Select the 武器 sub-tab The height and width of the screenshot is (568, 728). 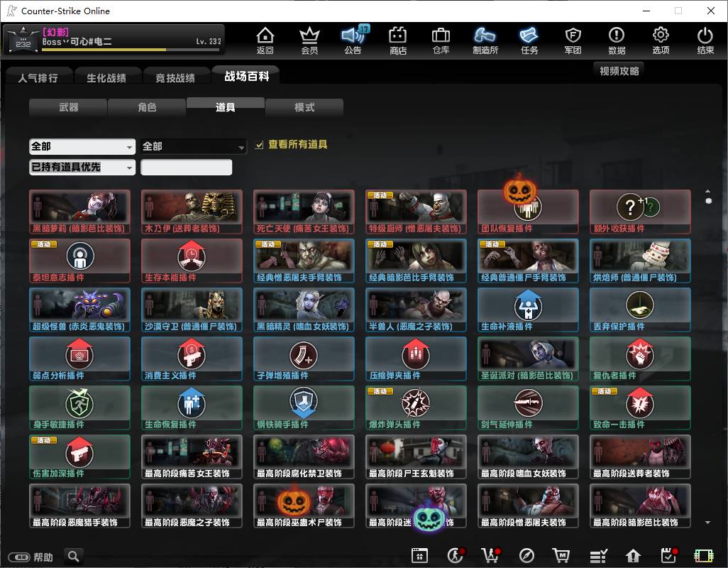pos(68,107)
